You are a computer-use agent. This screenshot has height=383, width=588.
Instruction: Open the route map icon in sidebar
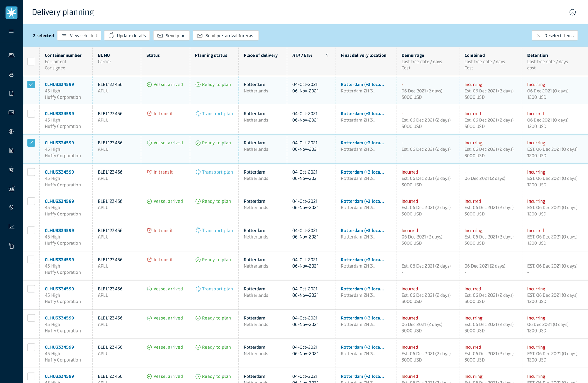(11, 188)
